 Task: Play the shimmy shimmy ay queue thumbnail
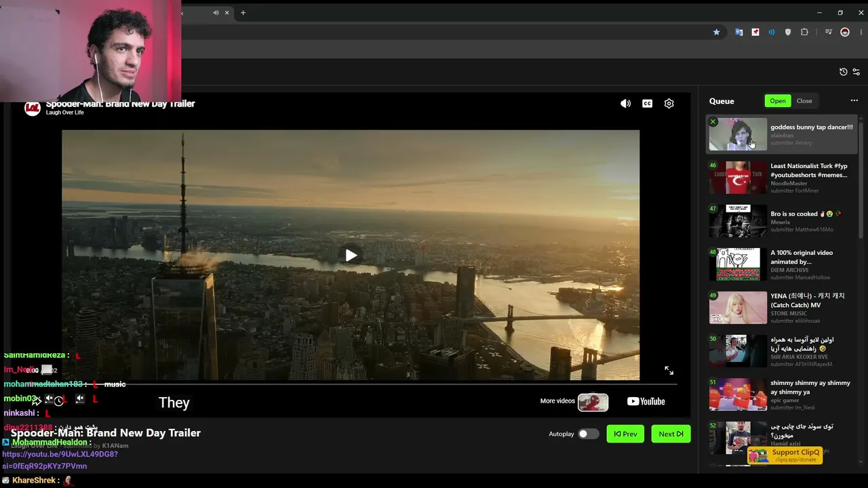point(738,394)
